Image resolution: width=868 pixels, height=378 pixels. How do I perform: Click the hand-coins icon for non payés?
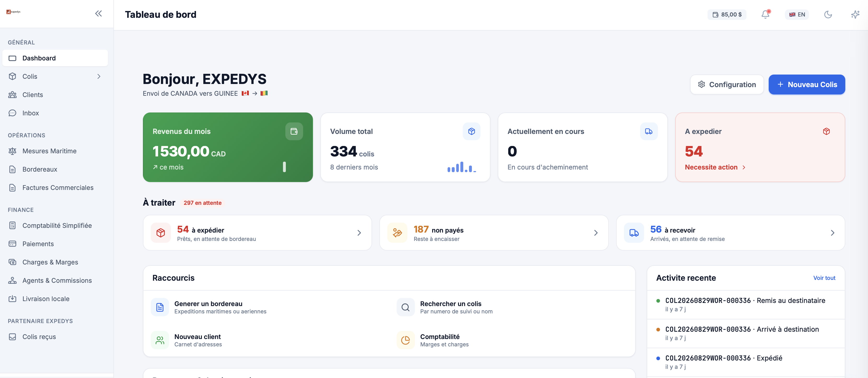click(x=397, y=233)
